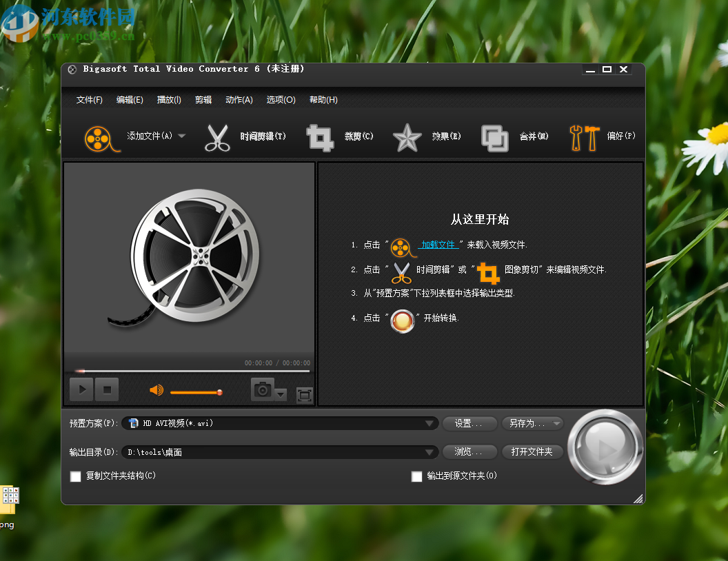Click the 打开文件夹 button

(x=532, y=452)
